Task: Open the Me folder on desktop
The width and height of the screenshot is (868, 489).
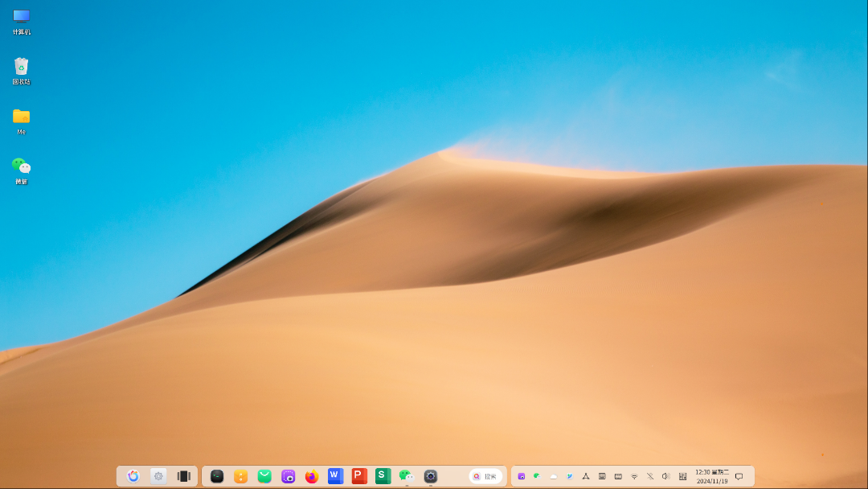Action: (21, 121)
